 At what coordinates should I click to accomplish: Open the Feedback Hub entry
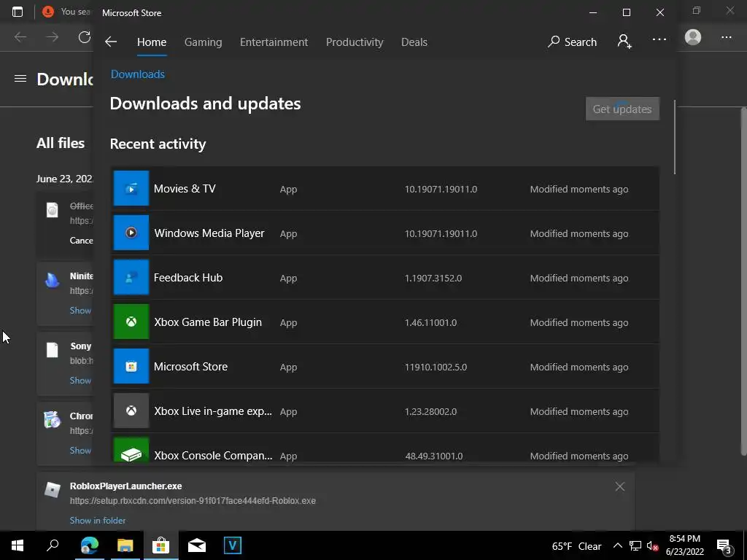(386, 278)
